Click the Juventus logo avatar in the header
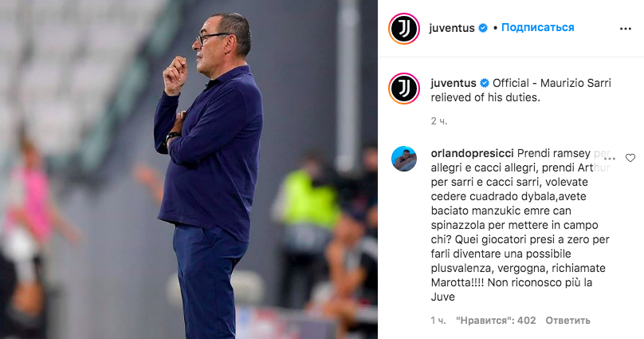The width and height of the screenshot is (644, 339). tap(404, 29)
